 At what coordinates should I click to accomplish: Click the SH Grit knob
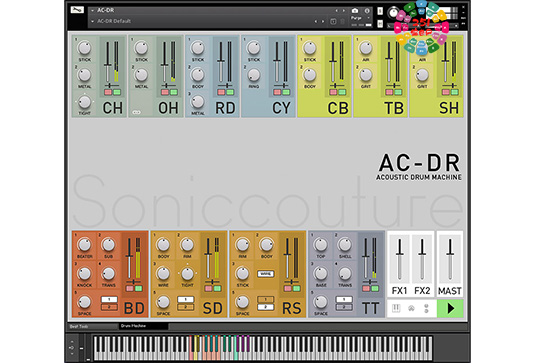click(422, 75)
